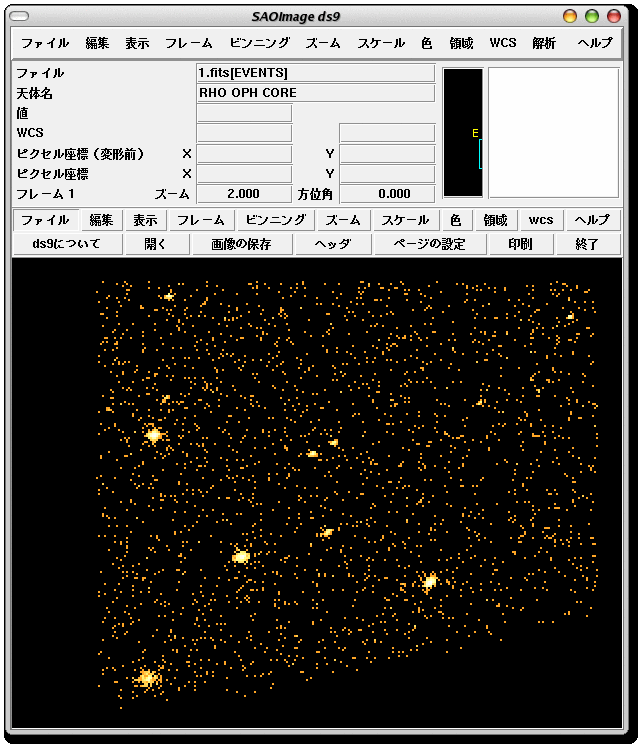The width and height of the screenshot is (638, 744).
Task: Select the ファイル button-bar tab
Action: tap(46, 220)
